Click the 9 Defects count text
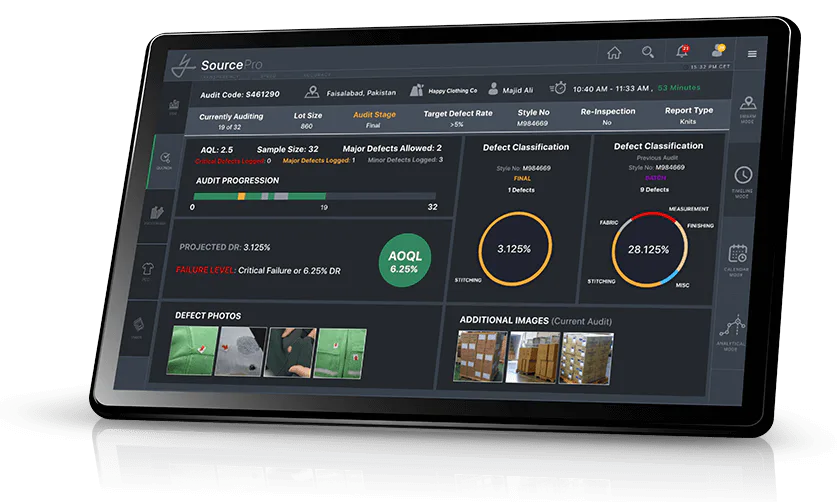The image size is (838, 502). pyautogui.click(x=654, y=190)
